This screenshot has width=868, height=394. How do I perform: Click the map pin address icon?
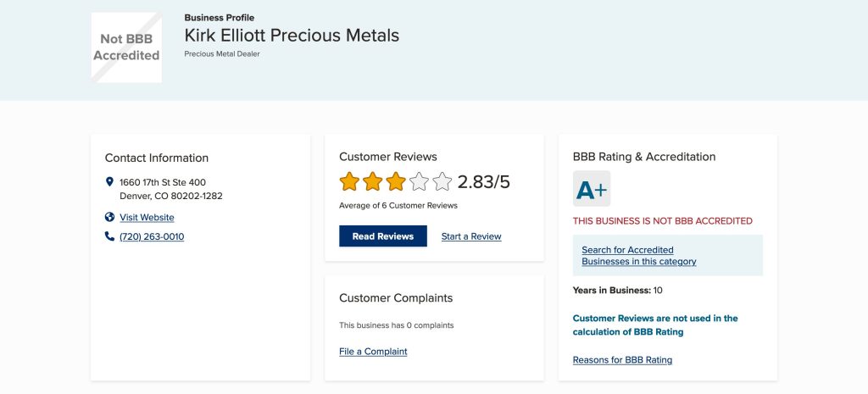coord(109,182)
